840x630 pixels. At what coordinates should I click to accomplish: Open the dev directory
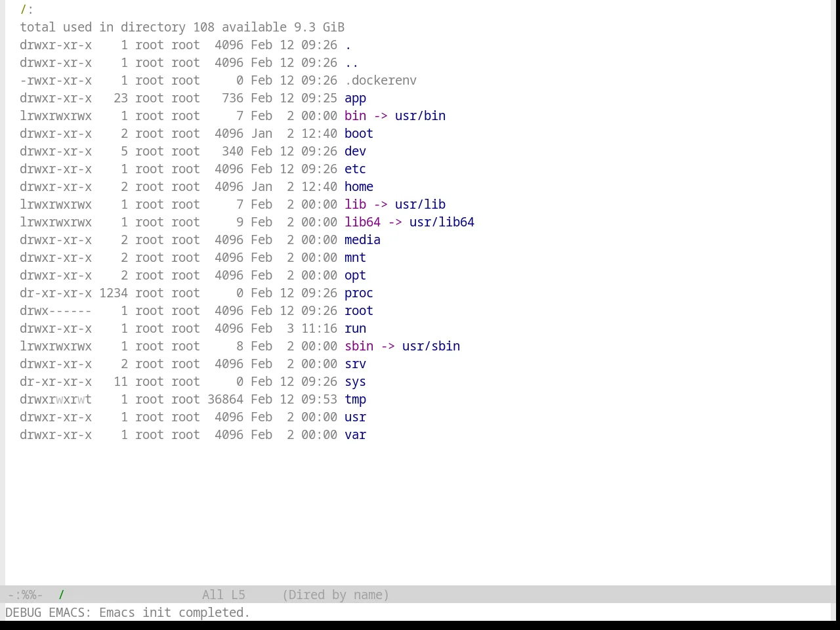(x=355, y=152)
